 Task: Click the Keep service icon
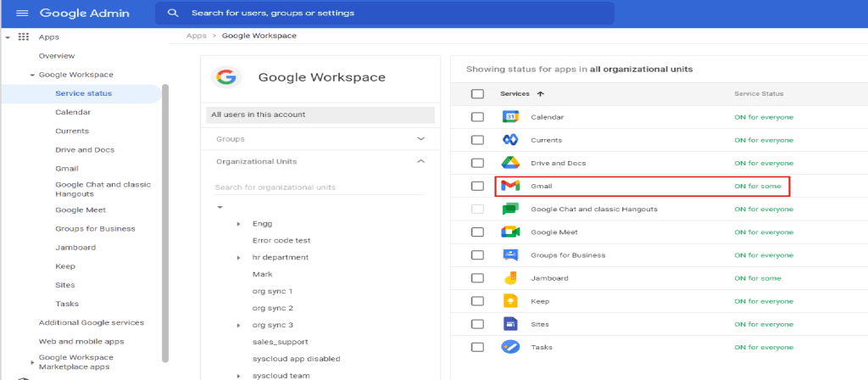click(509, 301)
